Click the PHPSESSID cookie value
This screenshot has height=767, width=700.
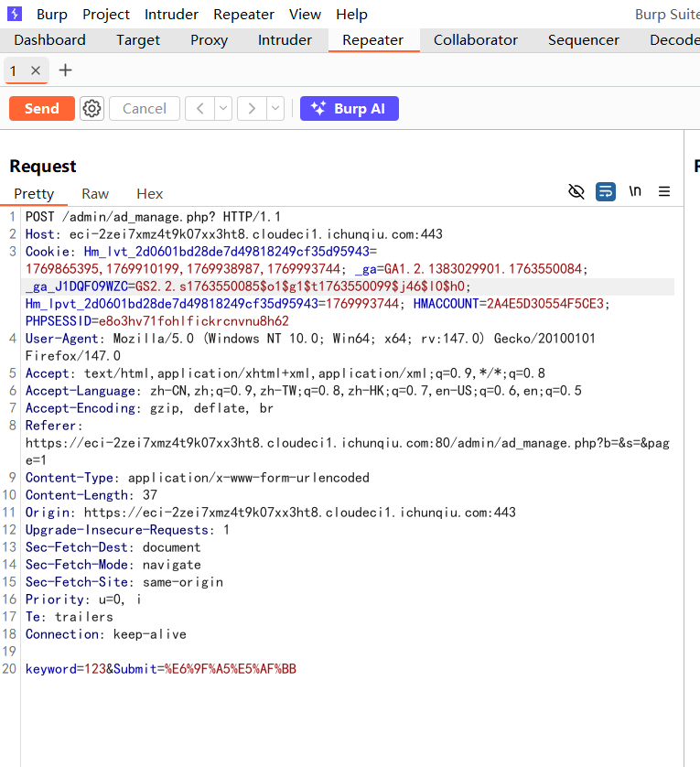[x=194, y=321]
